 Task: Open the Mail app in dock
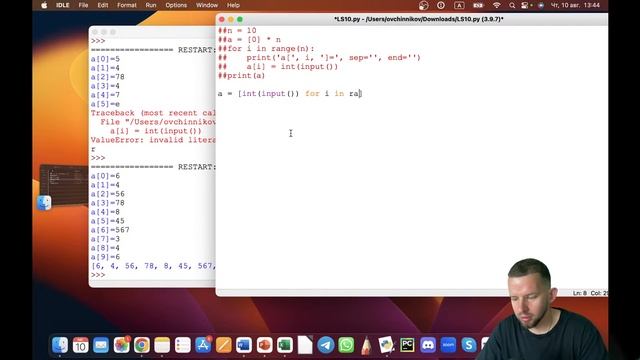pos(101,345)
